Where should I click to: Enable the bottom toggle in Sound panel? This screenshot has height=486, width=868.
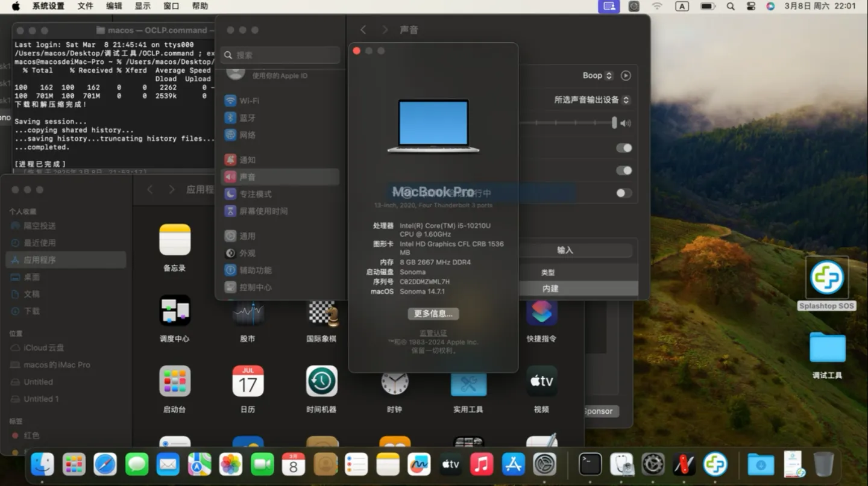(623, 193)
